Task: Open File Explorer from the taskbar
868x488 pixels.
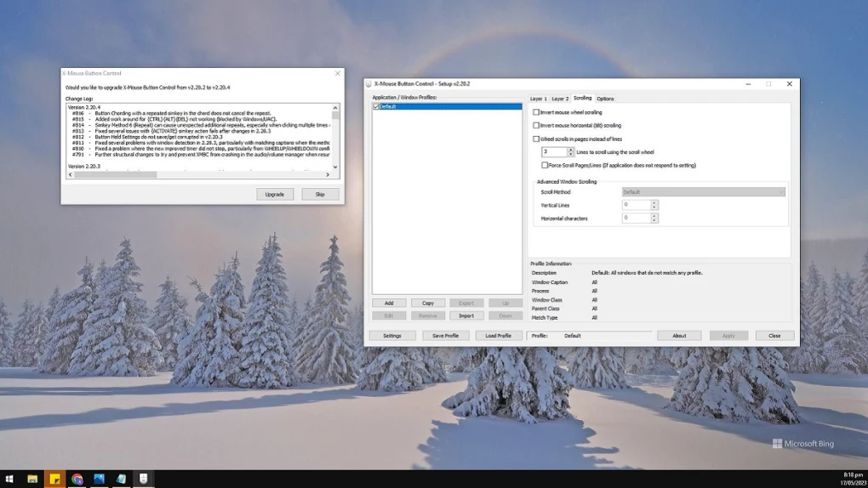Action: click(x=32, y=479)
